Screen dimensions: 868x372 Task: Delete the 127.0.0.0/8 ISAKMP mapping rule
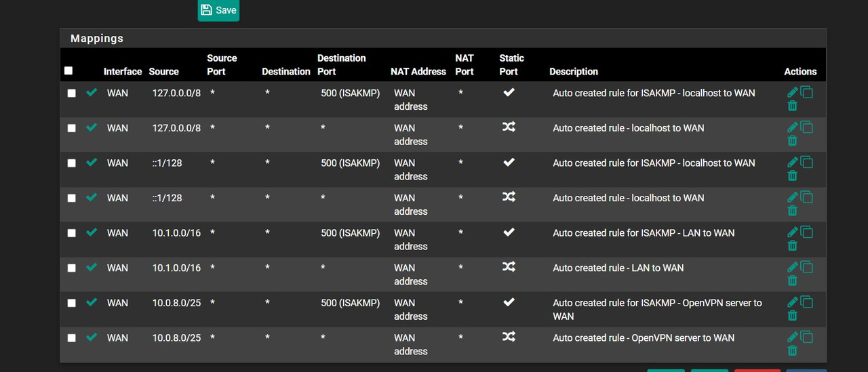[x=792, y=106]
